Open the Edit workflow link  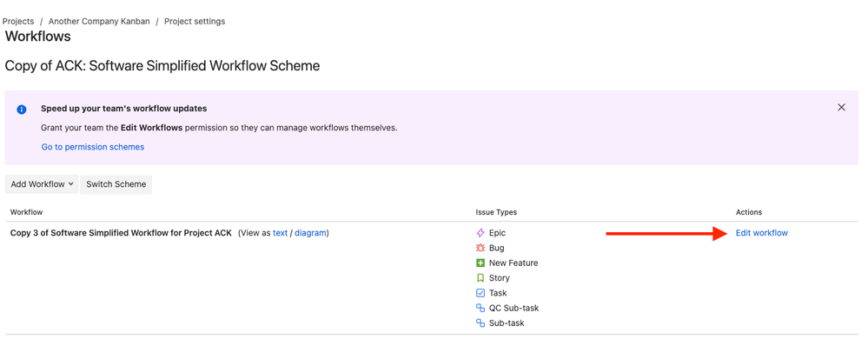coord(762,233)
